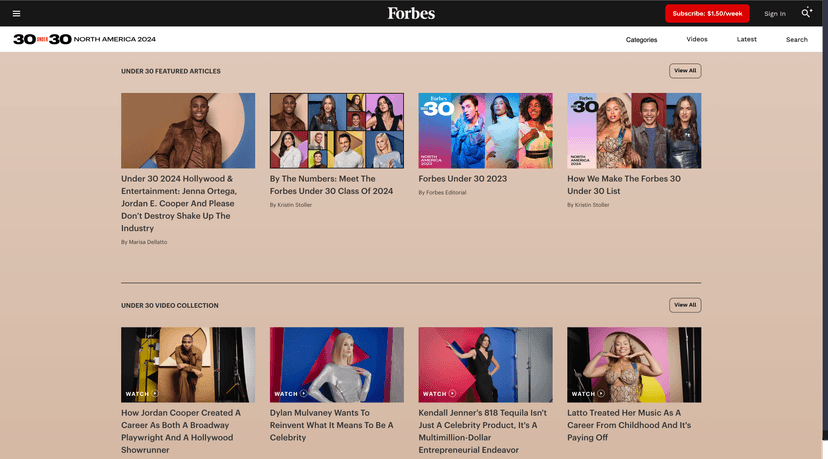Click the Forbes logo

(411, 13)
